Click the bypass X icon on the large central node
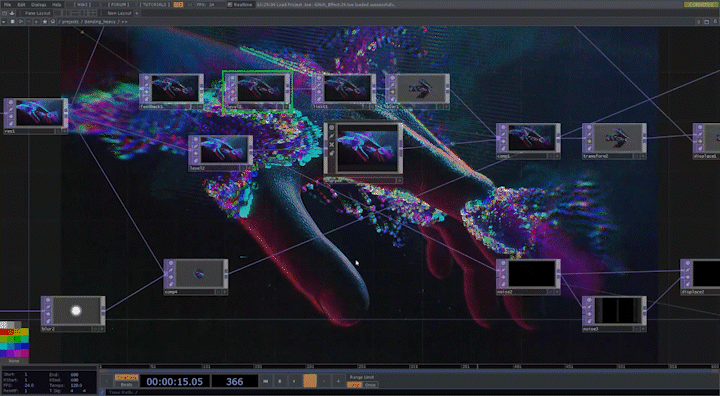 (332, 144)
